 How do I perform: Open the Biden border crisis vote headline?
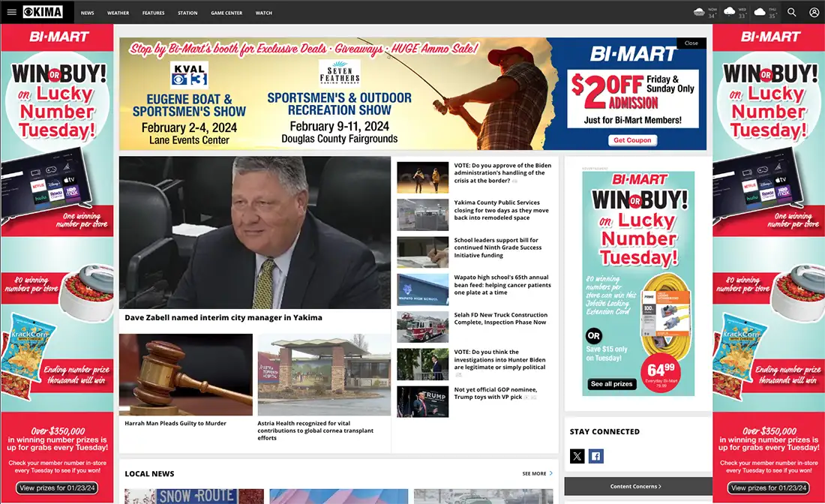pyautogui.click(x=502, y=172)
